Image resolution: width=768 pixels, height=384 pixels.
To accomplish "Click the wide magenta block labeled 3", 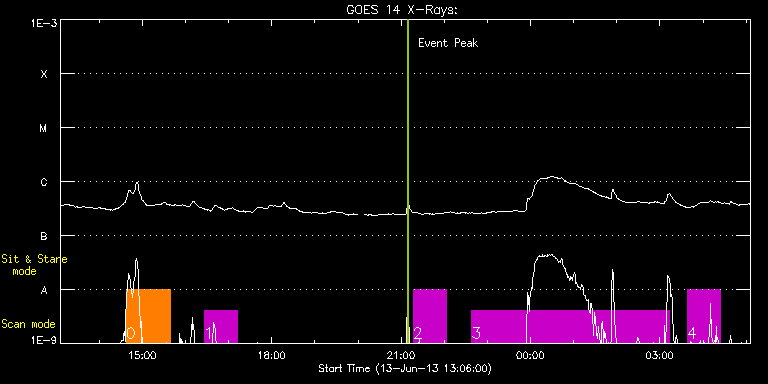I will 571,326.
